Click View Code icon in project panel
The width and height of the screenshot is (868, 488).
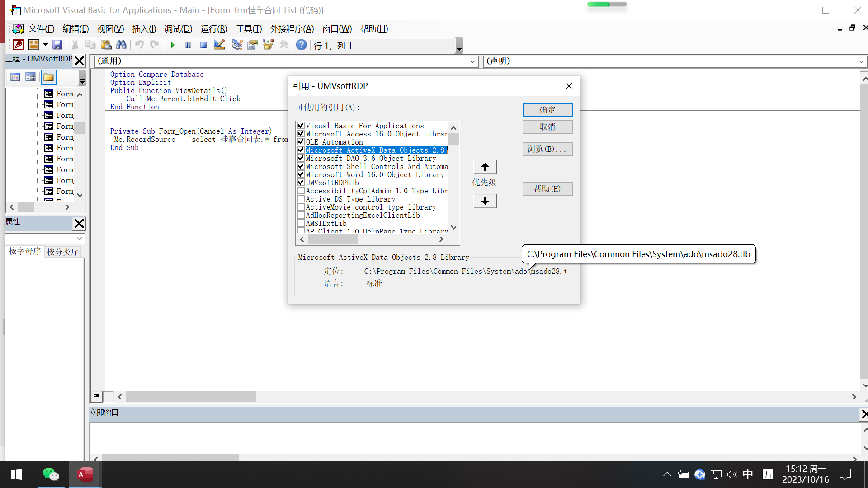point(15,77)
